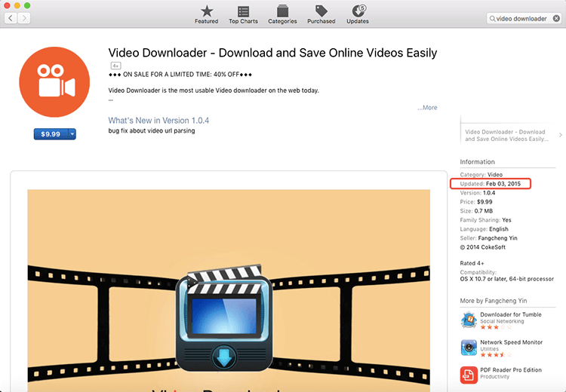Screen dimensions: 566x392
Task: Expand description with the ...More link
Action: tap(427, 108)
